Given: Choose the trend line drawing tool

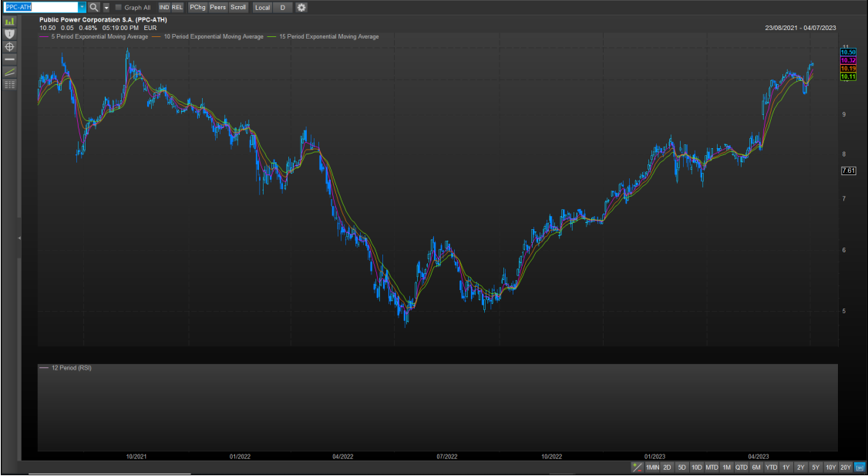Looking at the screenshot, I should pyautogui.click(x=10, y=72).
